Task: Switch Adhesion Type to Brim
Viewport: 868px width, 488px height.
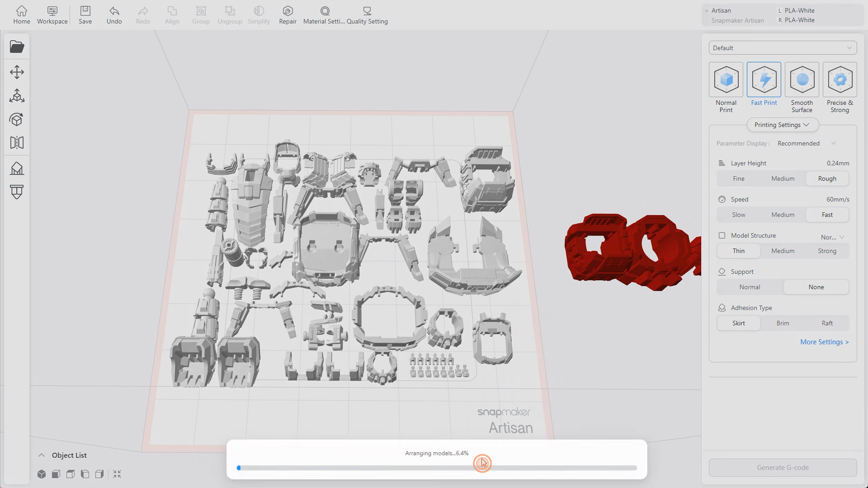Action: pos(783,323)
